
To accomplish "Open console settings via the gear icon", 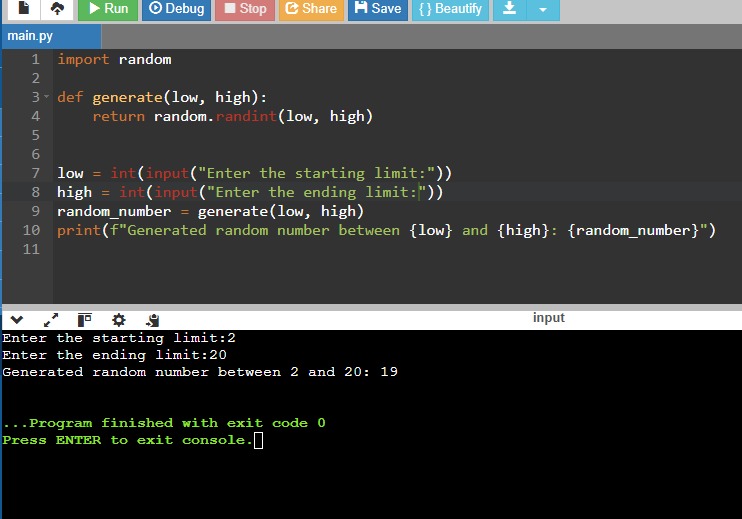I will tap(119, 320).
